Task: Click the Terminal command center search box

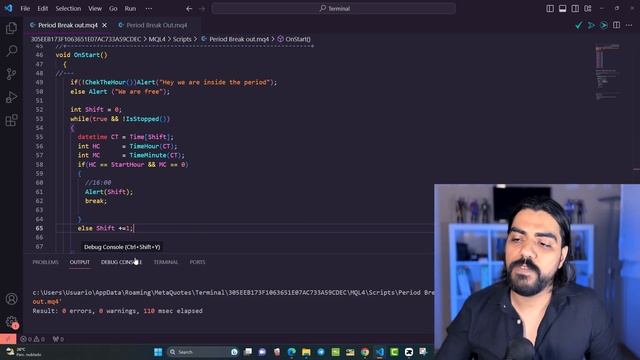Action: pyautogui.click(x=333, y=9)
